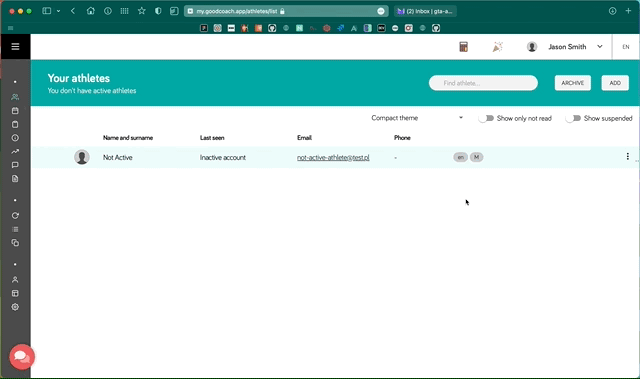The width and height of the screenshot is (640, 379).
Task: Switch to the Inbox browser tab
Action: (425, 11)
